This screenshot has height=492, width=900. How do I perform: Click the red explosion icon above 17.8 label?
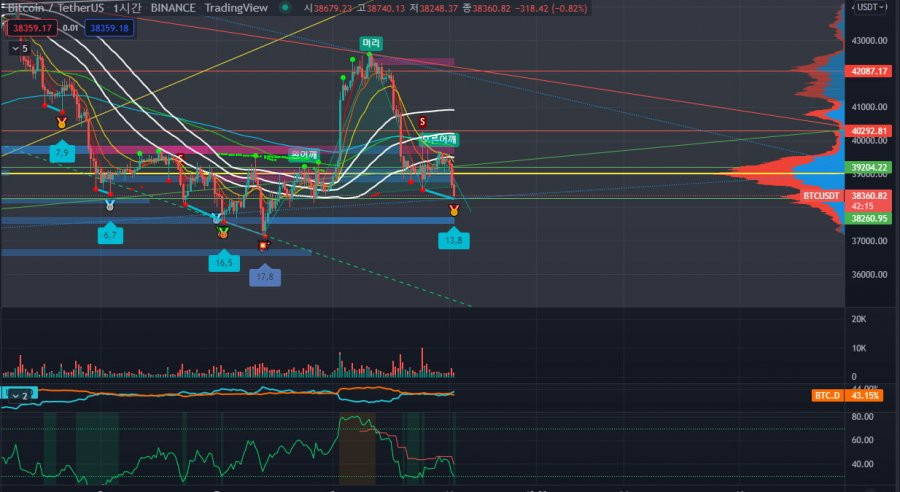pyautogui.click(x=263, y=245)
